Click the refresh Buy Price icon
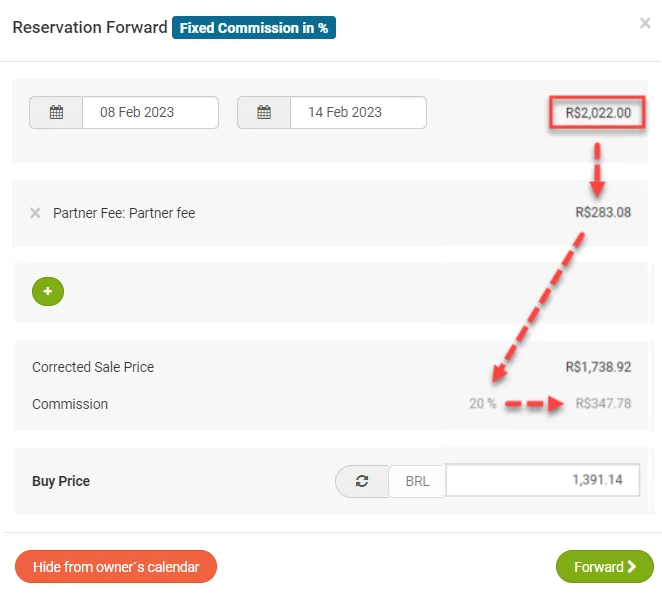Image resolution: width=662 pixels, height=600 pixels. click(x=362, y=481)
